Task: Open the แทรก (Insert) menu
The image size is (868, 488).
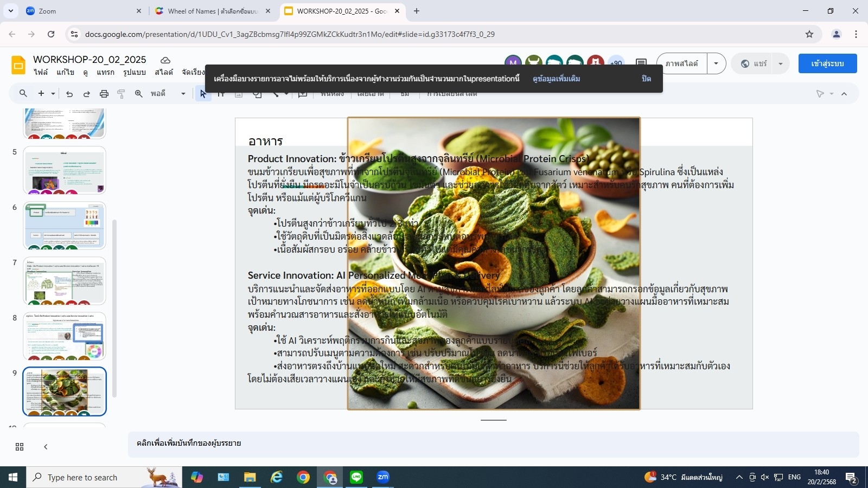Action: click(x=105, y=72)
